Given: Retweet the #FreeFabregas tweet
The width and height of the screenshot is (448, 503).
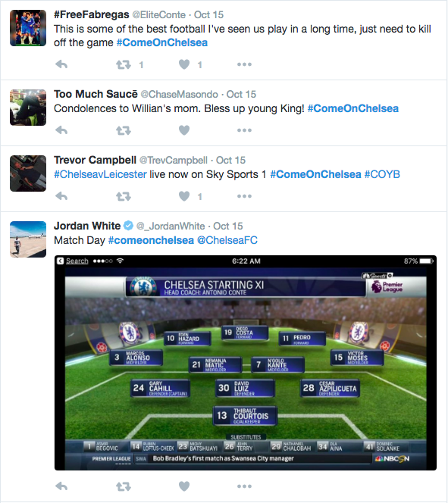Looking at the screenshot, I should point(124,65).
